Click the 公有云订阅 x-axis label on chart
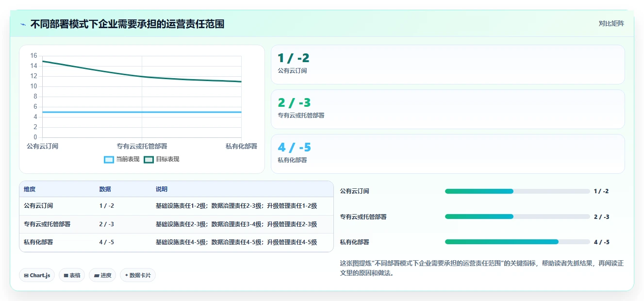 (42, 146)
